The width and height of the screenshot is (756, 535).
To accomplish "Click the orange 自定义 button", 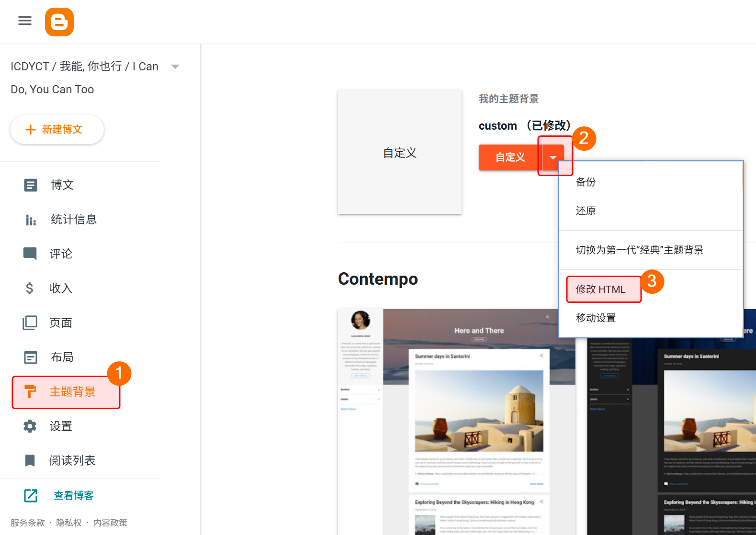I will click(x=510, y=157).
